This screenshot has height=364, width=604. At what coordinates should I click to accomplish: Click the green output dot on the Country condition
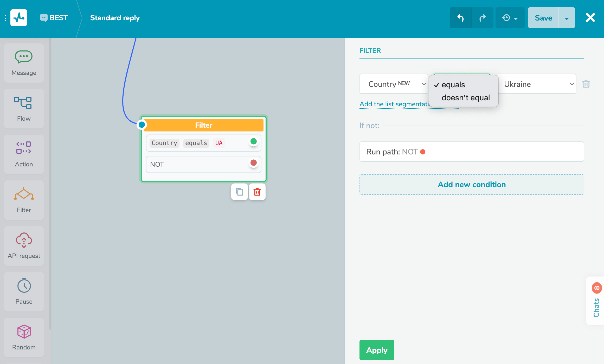coord(253,141)
